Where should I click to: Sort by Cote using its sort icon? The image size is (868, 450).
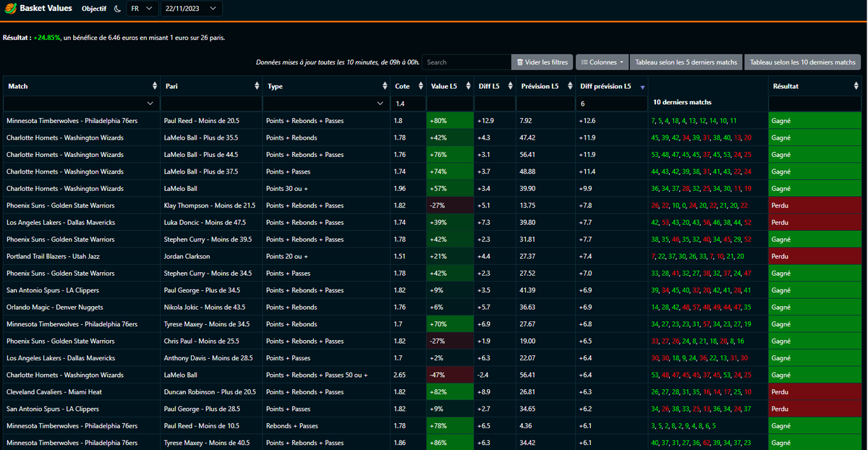click(x=420, y=86)
